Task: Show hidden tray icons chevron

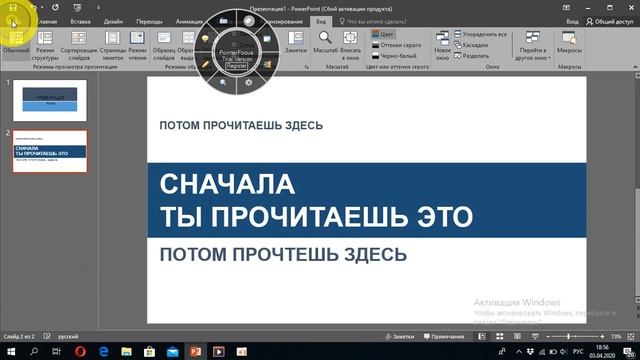Action: tap(519, 351)
